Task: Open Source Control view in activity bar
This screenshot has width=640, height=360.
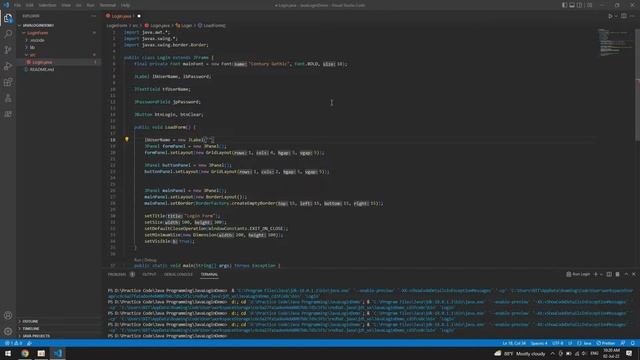Action: [x=8, y=50]
